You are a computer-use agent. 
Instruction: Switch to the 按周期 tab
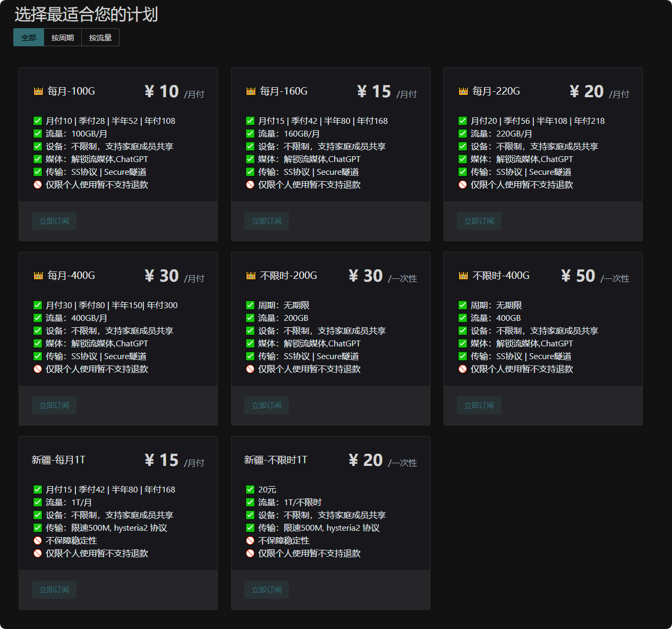63,38
